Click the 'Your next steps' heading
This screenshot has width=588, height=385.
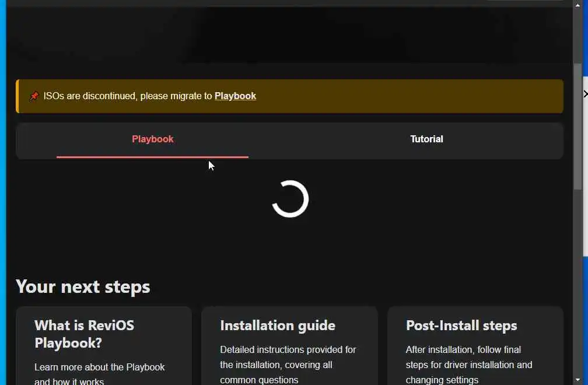coord(83,287)
